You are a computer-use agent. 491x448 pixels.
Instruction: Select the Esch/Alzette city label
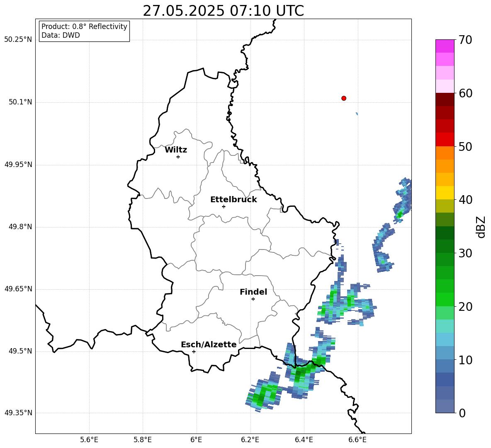tap(209, 344)
